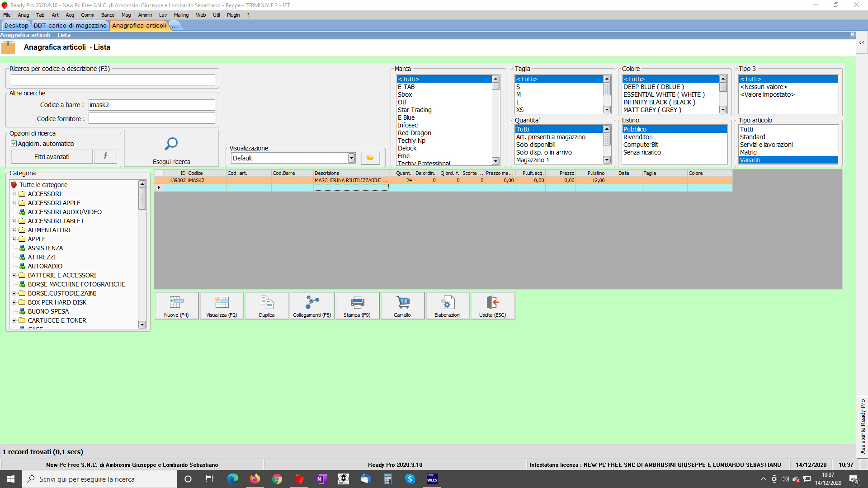Open the Plugin menu

click(233, 15)
